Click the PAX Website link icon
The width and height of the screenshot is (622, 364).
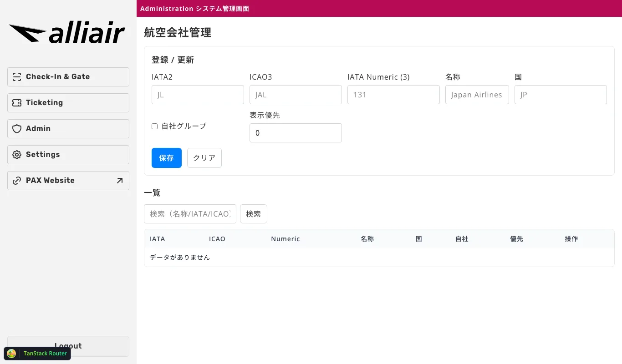point(17,181)
